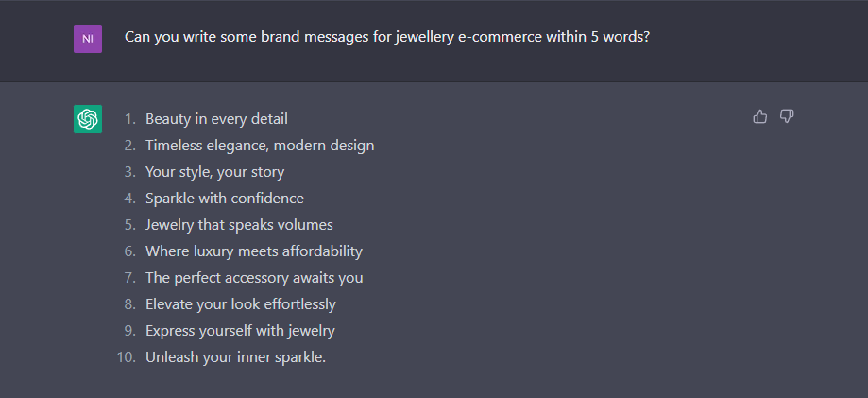Click on 'Your style, your story'
The height and width of the screenshot is (398, 868).
pyautogui.click(x=214, y=172)
